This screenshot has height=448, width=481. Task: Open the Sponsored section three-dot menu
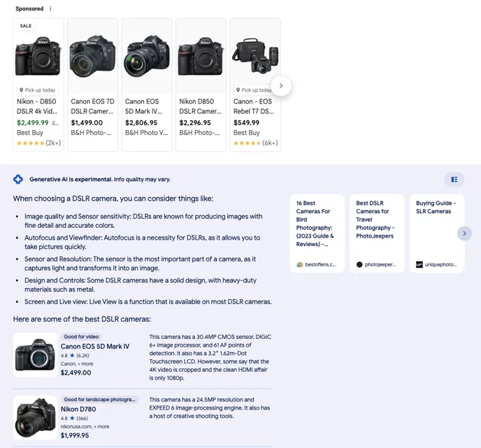50,8
